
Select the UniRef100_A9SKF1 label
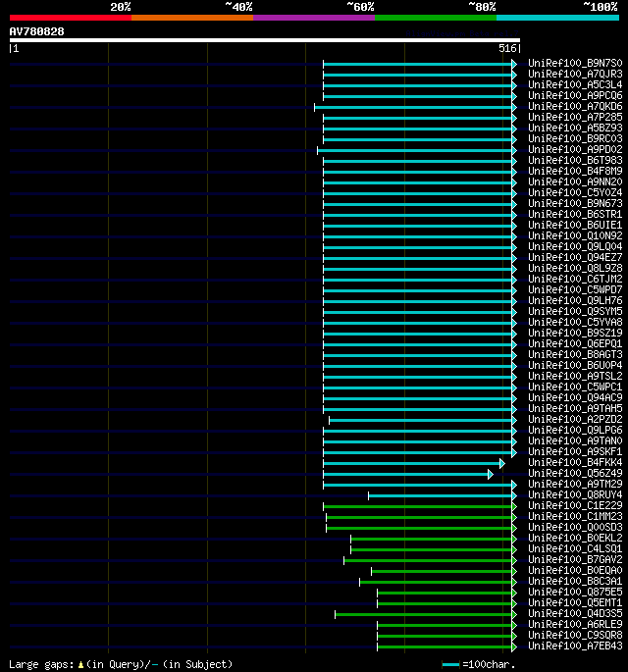tap(575, 451)
